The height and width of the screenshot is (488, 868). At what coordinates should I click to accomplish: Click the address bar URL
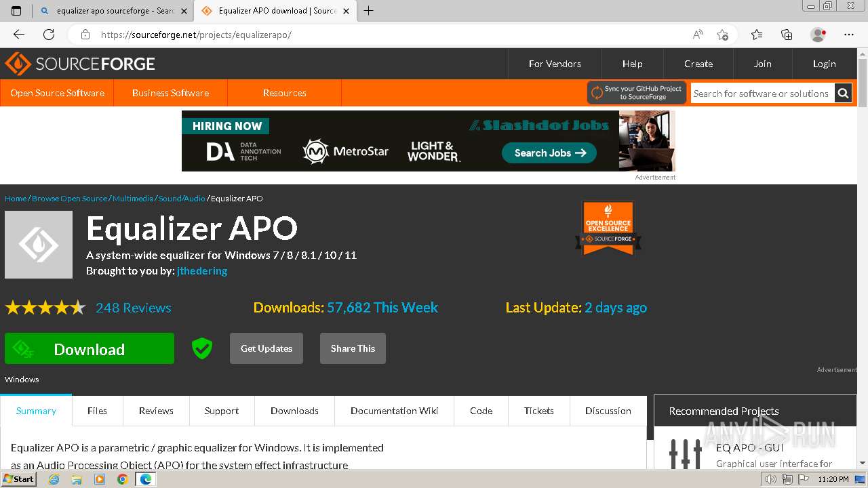pos(196,35)
